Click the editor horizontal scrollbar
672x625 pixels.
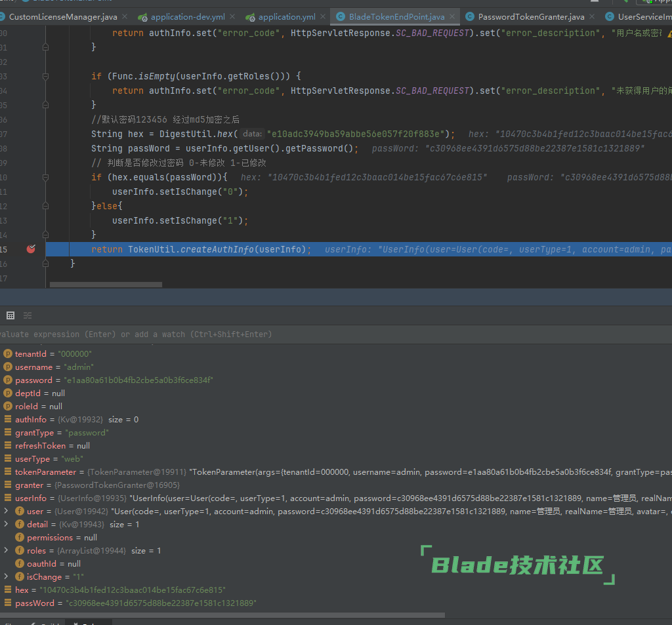click(106, 285)
